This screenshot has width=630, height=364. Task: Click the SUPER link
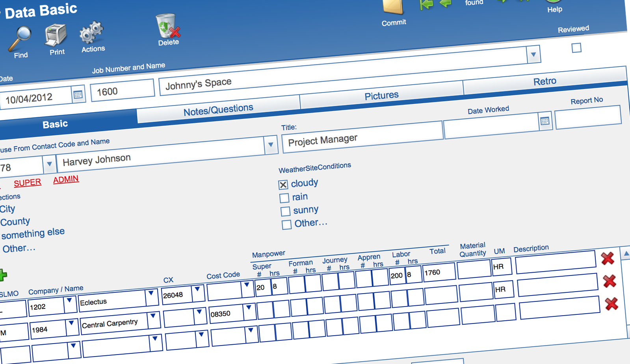pos(28,183)
